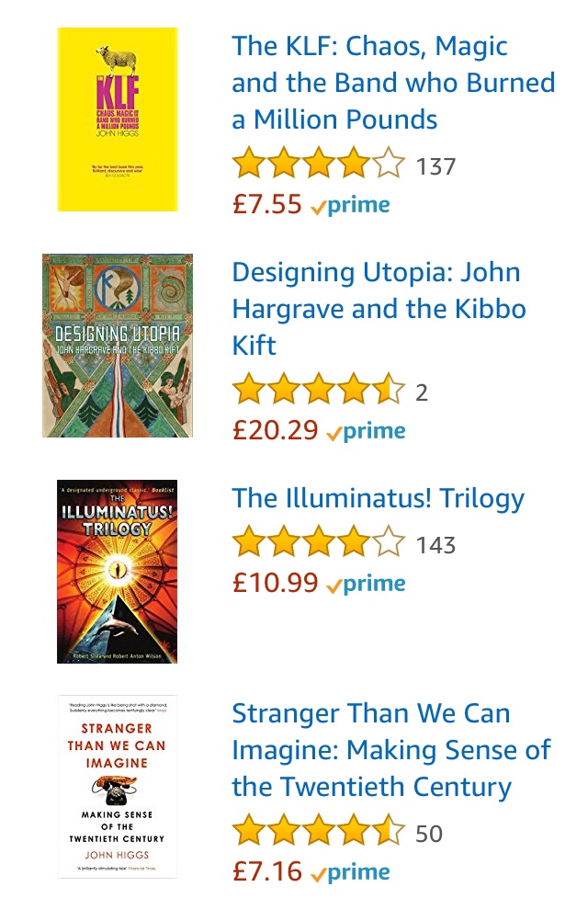Open The KLF book cover thumbnail
This screenshot has height=921, width=588.
click(x=117, y=119)
